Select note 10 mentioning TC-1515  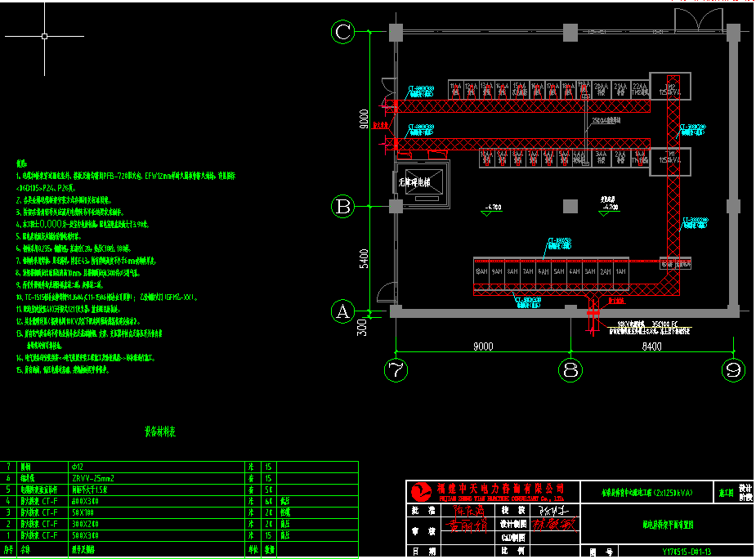(106, 297)
